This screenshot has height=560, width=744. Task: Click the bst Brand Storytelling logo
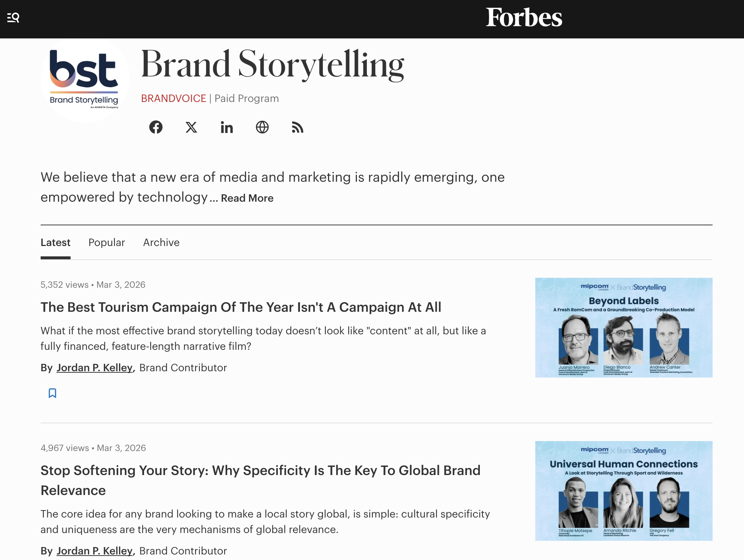tap(84, 79)
